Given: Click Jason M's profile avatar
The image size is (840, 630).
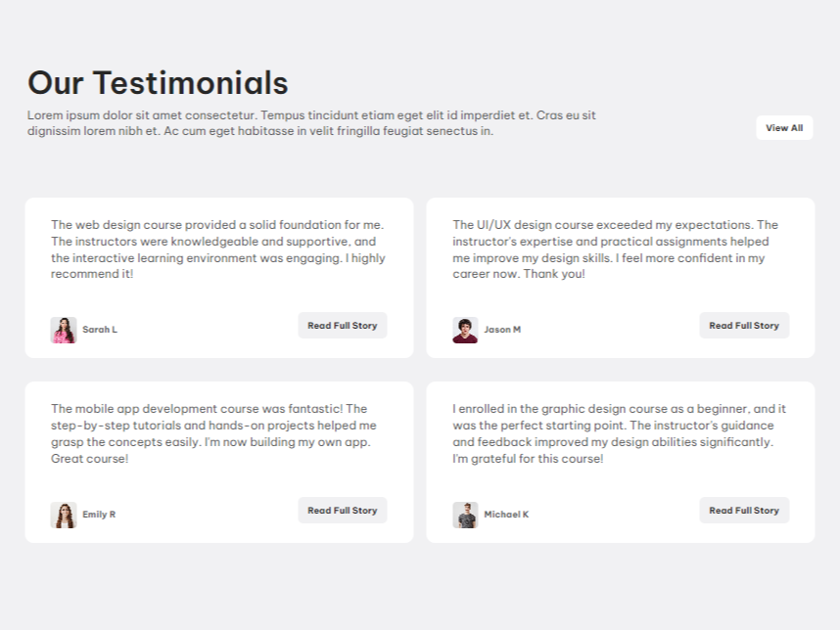Looking at the screenshot, I should [465, 330].
